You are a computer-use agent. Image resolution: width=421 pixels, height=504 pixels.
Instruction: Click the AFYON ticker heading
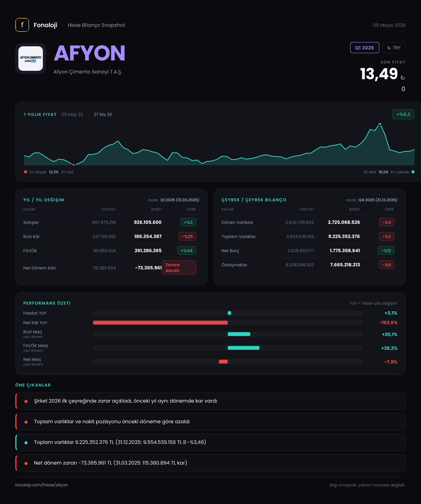[90, 53]
